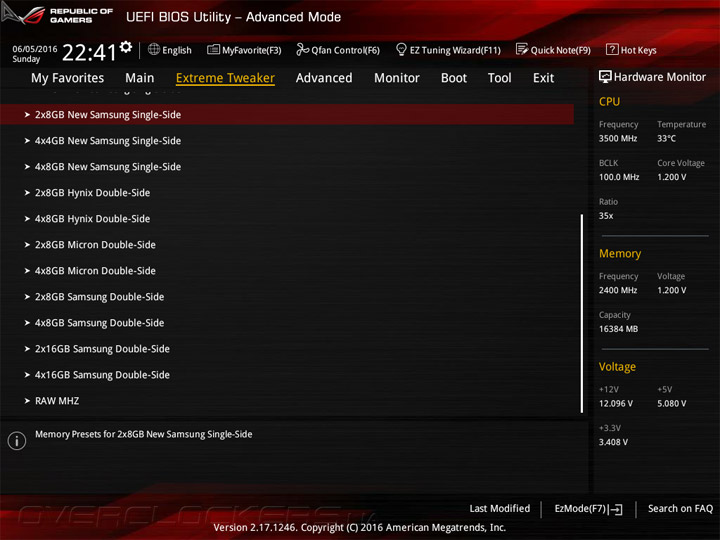This screenshot has height=540, width=720.
Task: Click CPU frequency 3500 MHz value
Action: tap(618, 138)
